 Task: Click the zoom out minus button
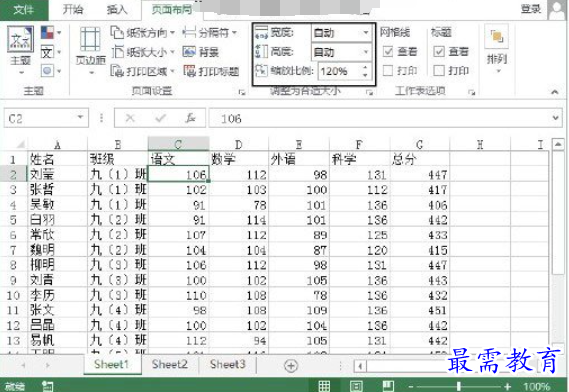point(410,387)
